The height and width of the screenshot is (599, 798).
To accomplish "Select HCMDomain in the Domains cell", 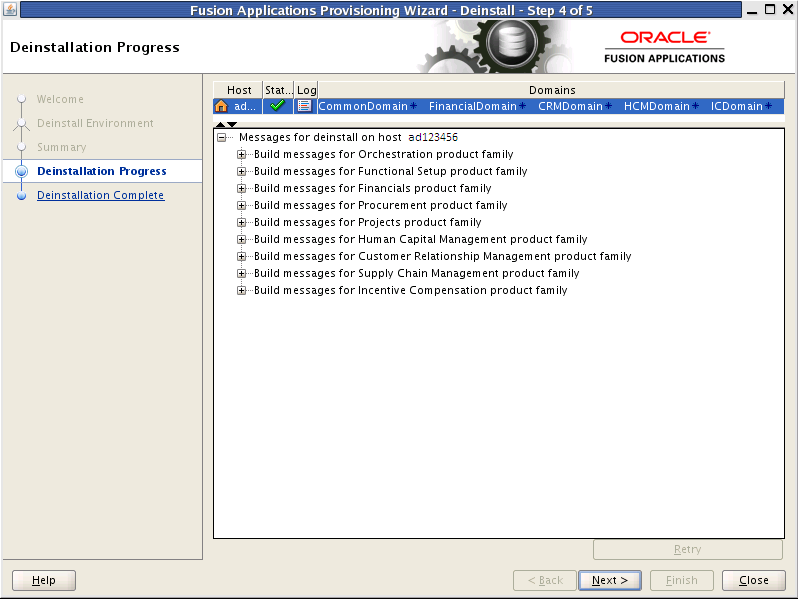I will (x=657, y=106).
